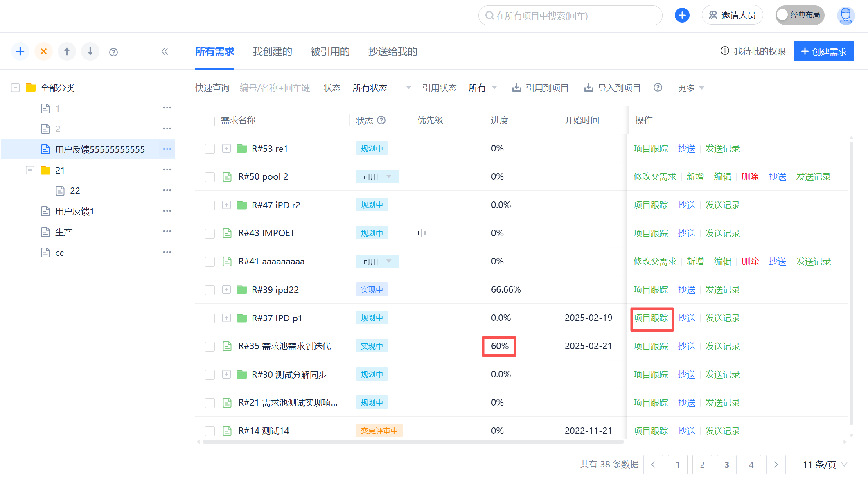Collapse the 21 folder in the tree
Viewport: 868px width, 485px height.
(30, 170)
